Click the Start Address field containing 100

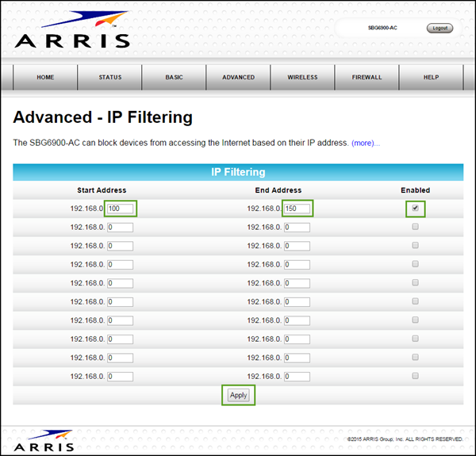(x=121, y=209)
